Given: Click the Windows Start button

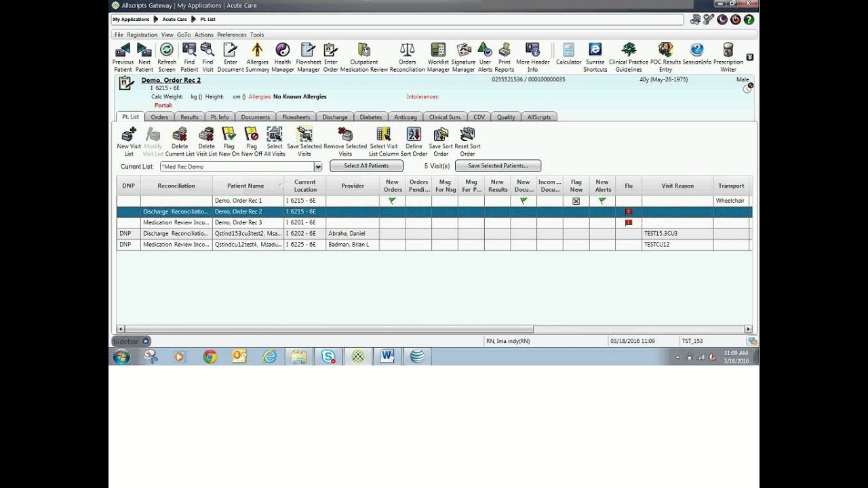Looking at the screenshot, I should tap(121, 357).
